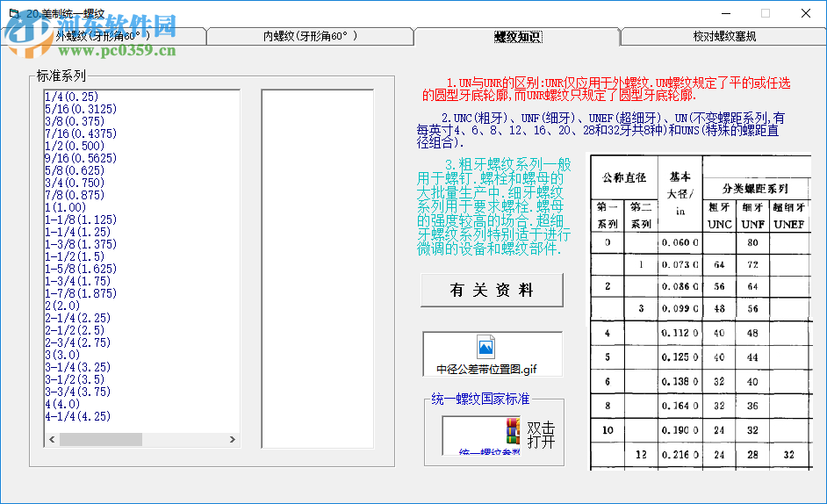
Task: Click the WinRAR archive icon for 统一螺纹参数
Action: coord(514,430)
